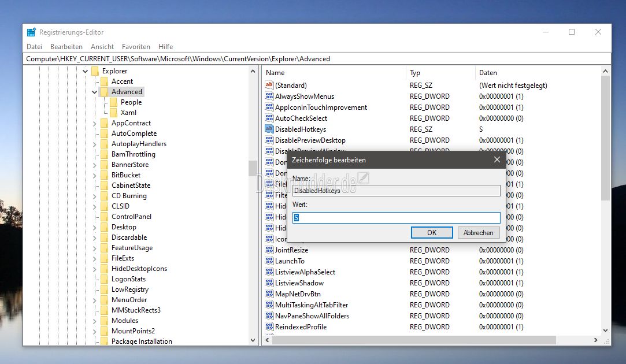Click the DWORD icon beside AutoCheckSelect
The width and height of the screenshot is (626, 364).
pyautogui.click(x=269, y=118)
